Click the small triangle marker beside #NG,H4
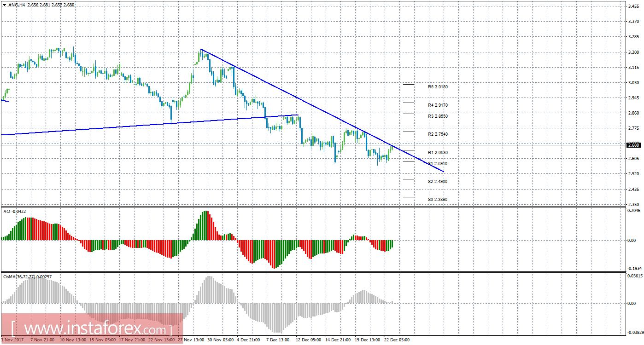The width and height of the screenshot is (644, 345). click(4, 5)
